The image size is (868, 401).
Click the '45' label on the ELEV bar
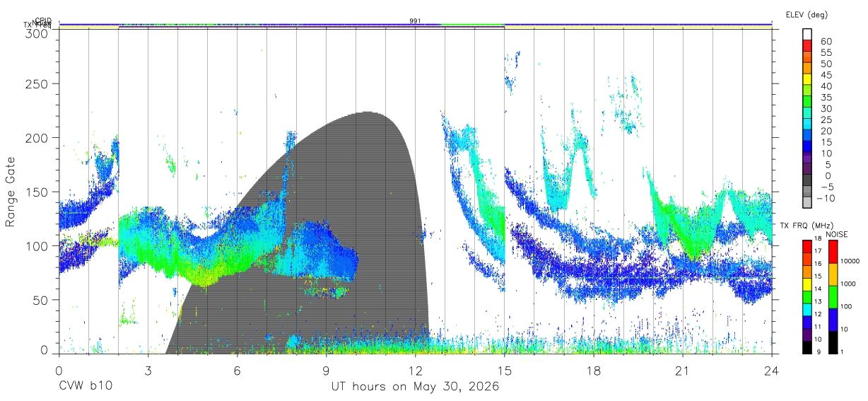pos(826,75)
